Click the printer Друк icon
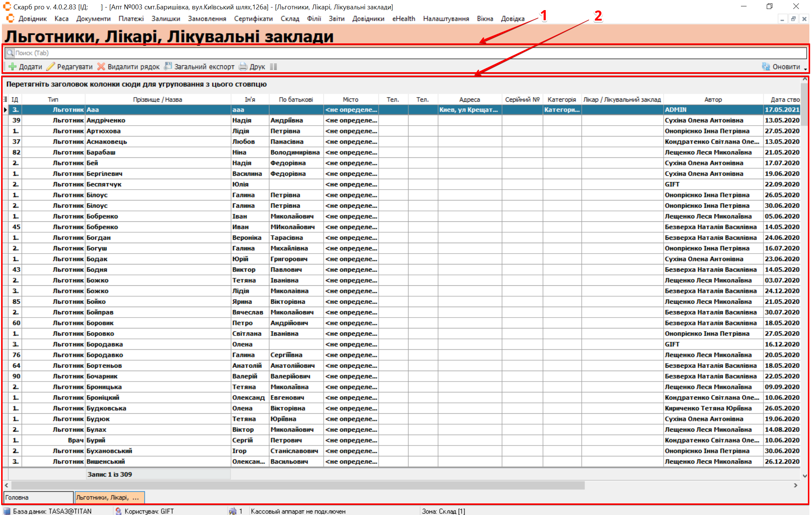Screen dimensions: 812x515 pos(243,67)
